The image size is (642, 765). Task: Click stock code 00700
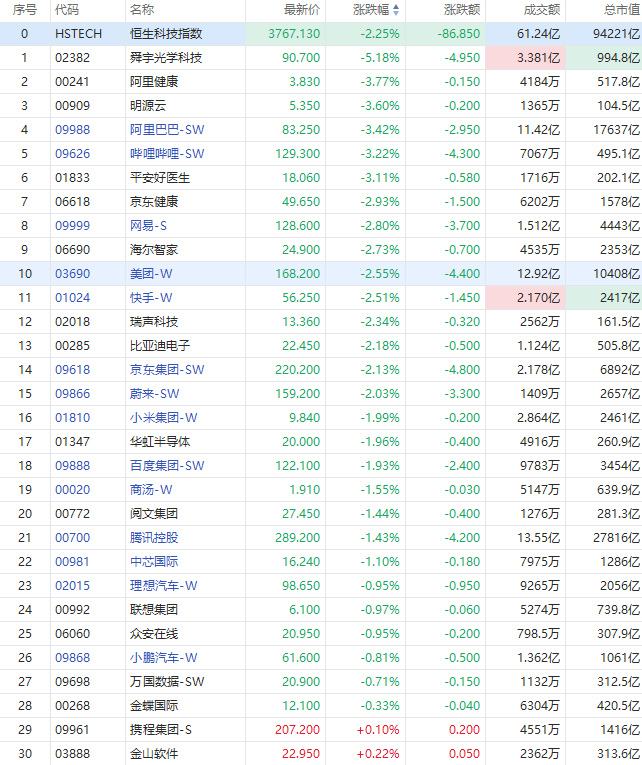point(73,538)
